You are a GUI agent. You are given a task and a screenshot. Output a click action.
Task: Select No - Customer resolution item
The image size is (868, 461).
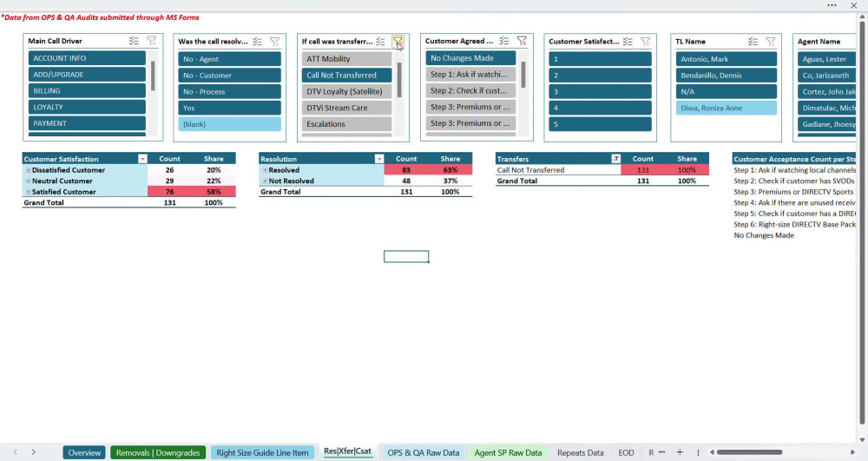point(230,76)
